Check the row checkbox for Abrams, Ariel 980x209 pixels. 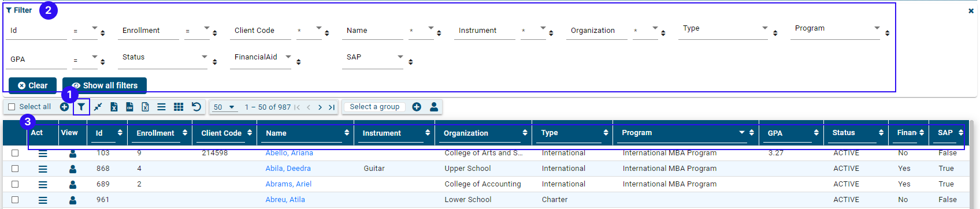15,184
